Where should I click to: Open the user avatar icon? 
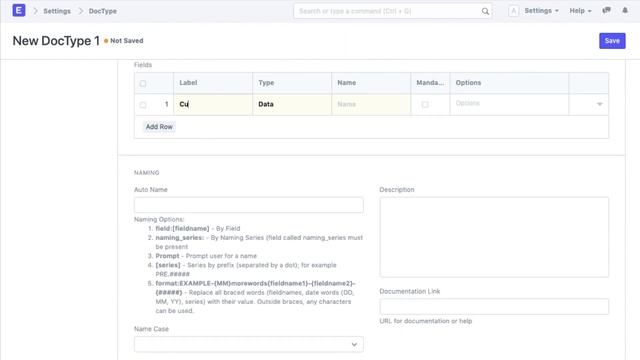coord(513,11)
